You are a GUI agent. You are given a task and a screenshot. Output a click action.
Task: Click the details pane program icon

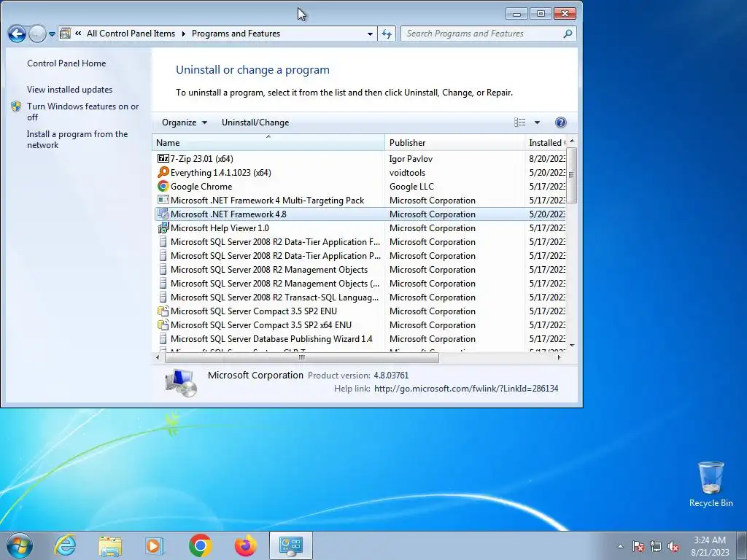[x=181, y=382]
